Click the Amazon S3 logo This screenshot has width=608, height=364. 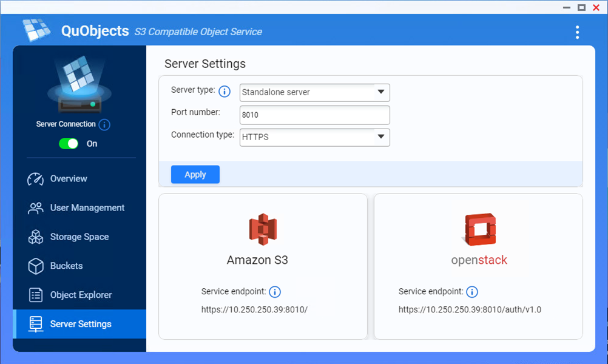click(x=263, y=229)
